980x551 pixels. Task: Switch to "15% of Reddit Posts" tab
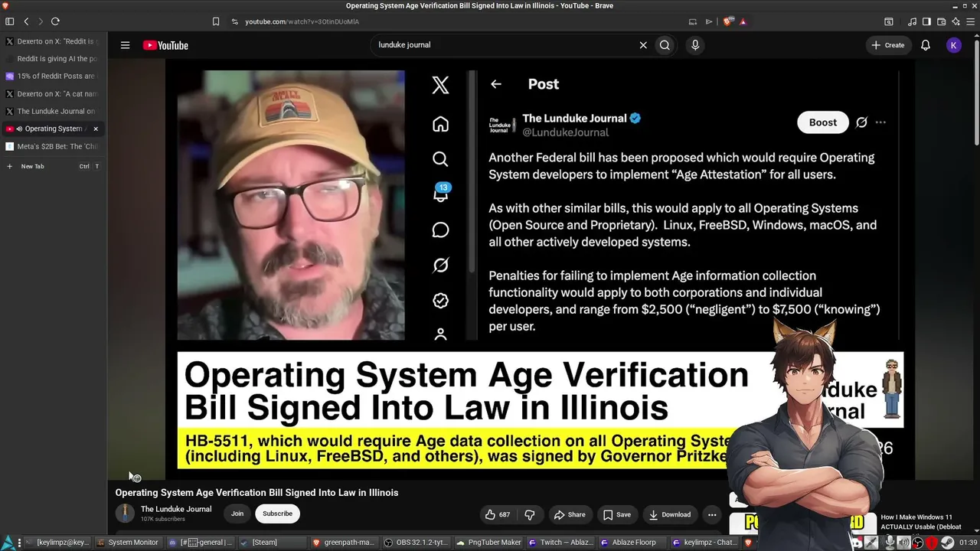coord(53,77)
